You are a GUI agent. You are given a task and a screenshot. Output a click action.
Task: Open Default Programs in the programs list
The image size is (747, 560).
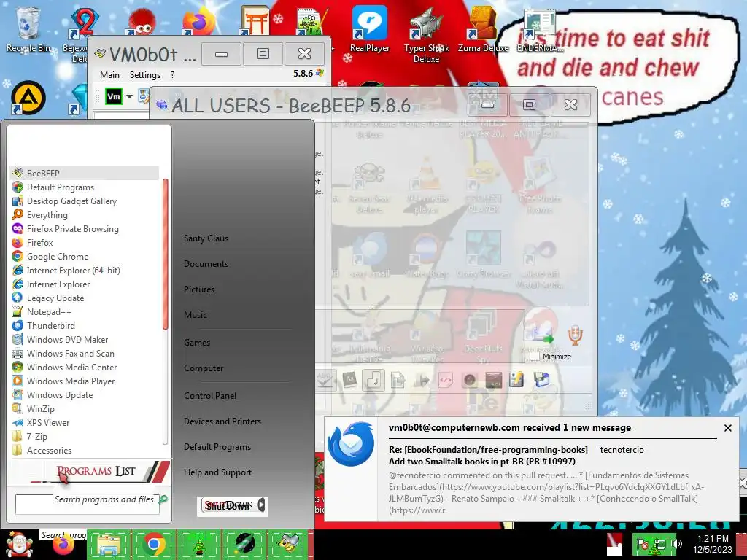pyautogui.click(x=60, y=187)
